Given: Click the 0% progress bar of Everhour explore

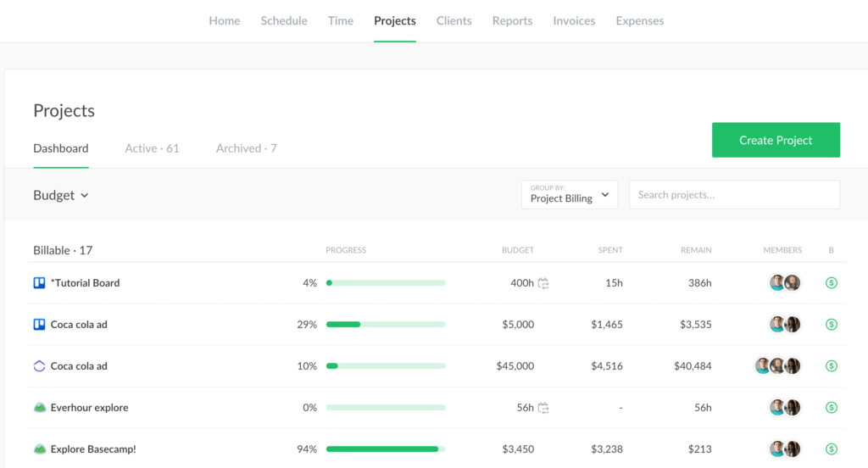Looking at the screenshot, I should point(386,408).
